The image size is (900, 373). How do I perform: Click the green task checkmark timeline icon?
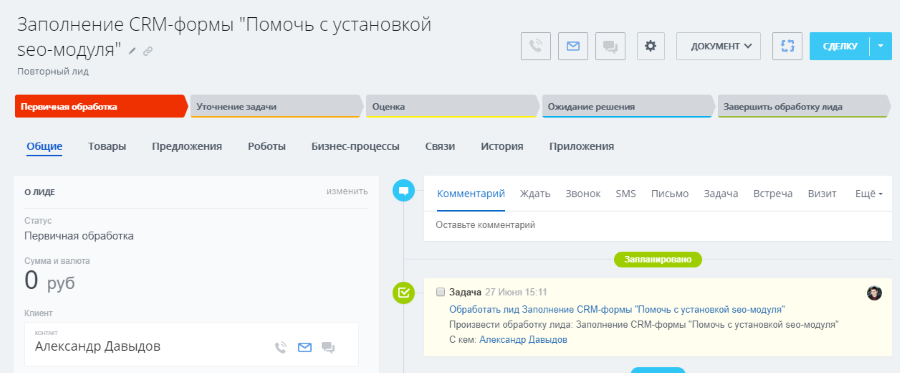pyautogui.click(x=404, y=293)
